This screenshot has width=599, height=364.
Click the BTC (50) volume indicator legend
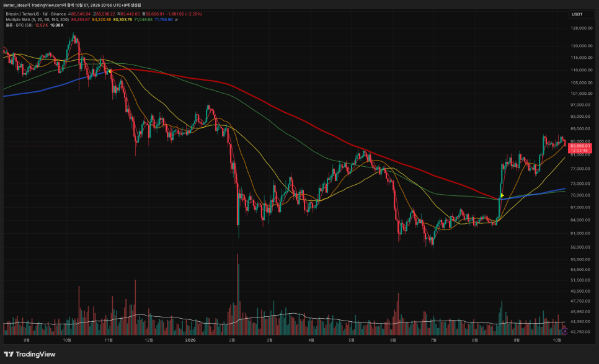pyautogui.click(x=19, y=25)
